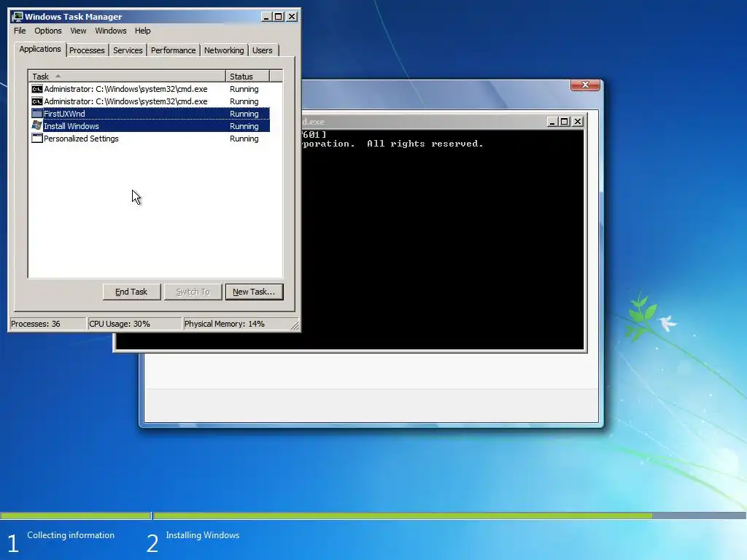Maximize the Task Manager window

278,17
